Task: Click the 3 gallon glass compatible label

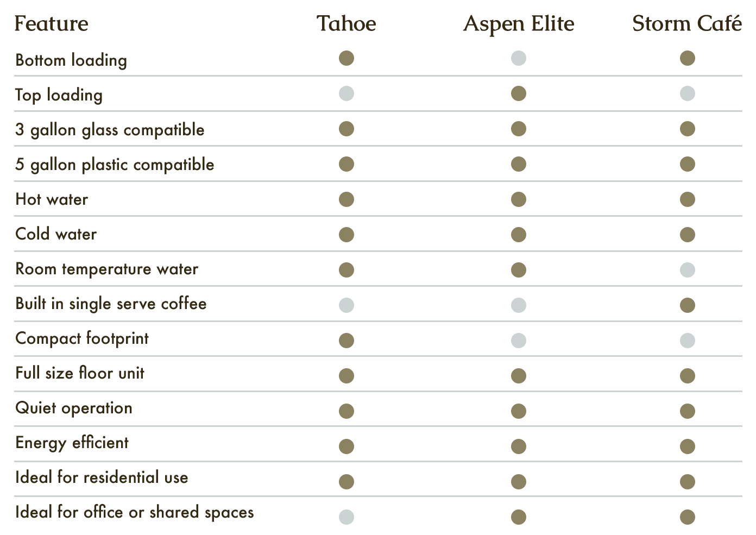Action: coord(110,130)
